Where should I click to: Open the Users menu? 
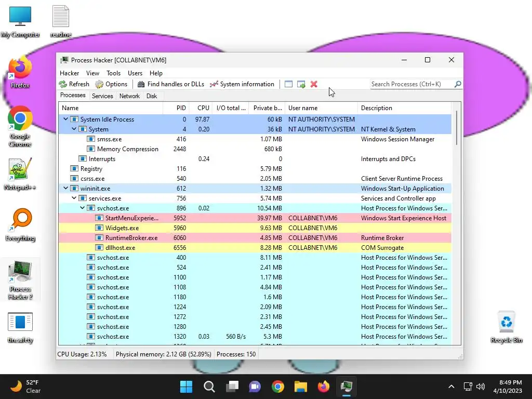135,73
